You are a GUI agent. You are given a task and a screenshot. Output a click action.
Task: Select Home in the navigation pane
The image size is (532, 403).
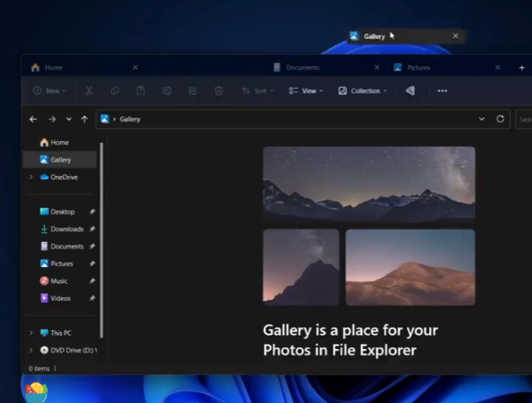click(x=59, y=143)
